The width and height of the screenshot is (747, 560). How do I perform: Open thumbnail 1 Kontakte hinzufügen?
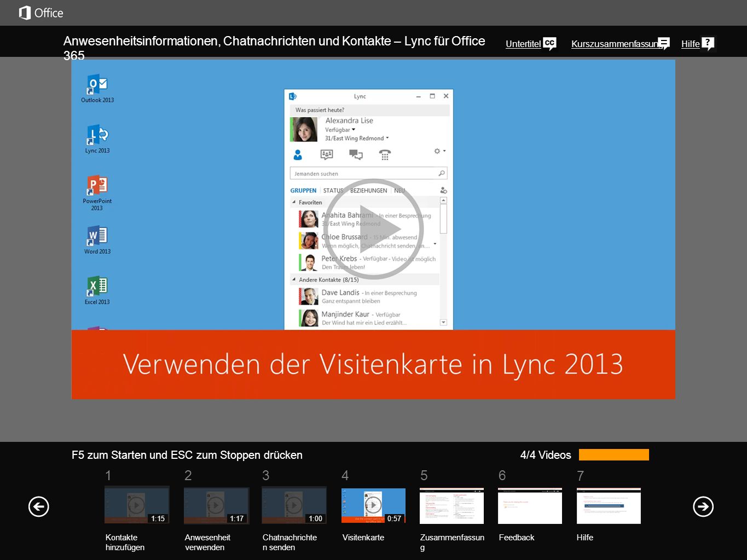tap(137, 505)
